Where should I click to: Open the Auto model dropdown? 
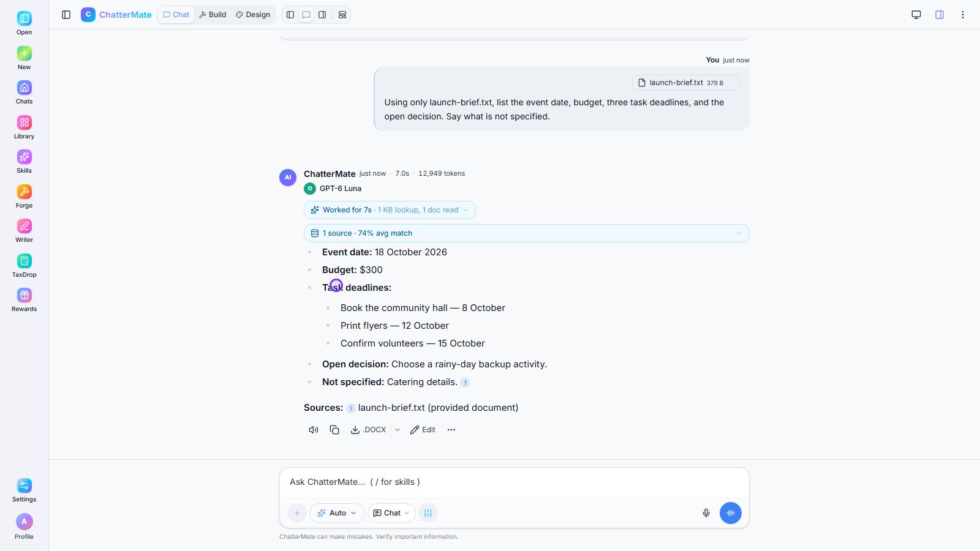point(337,513)
